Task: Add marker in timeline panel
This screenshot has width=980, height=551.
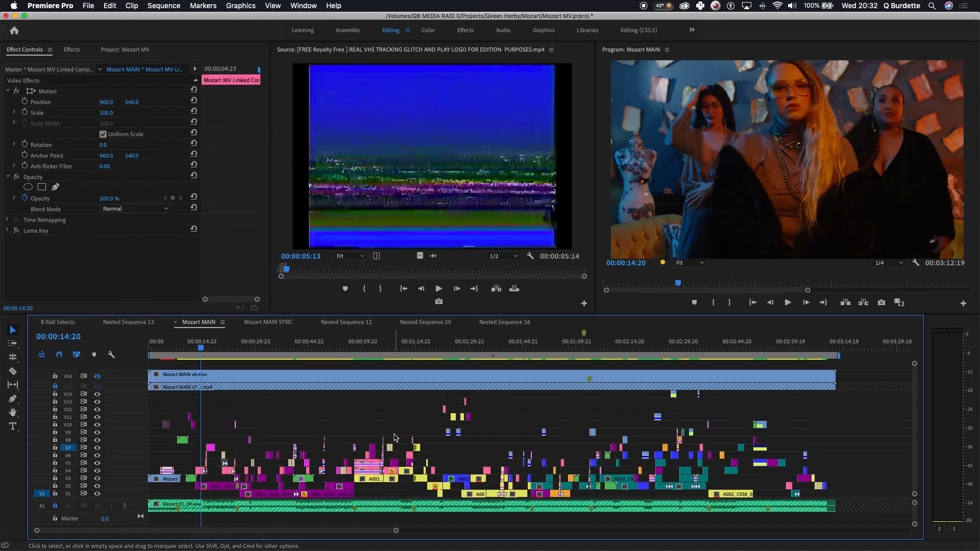Action: click(94, 355)
